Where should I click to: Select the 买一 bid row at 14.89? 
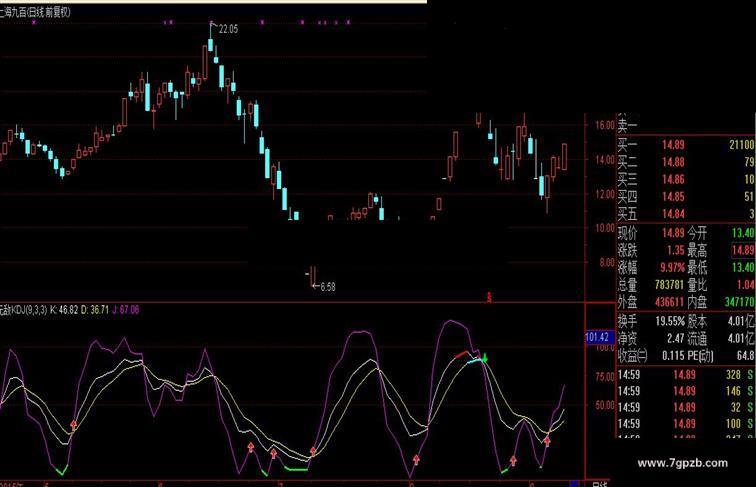pos(686,145)
